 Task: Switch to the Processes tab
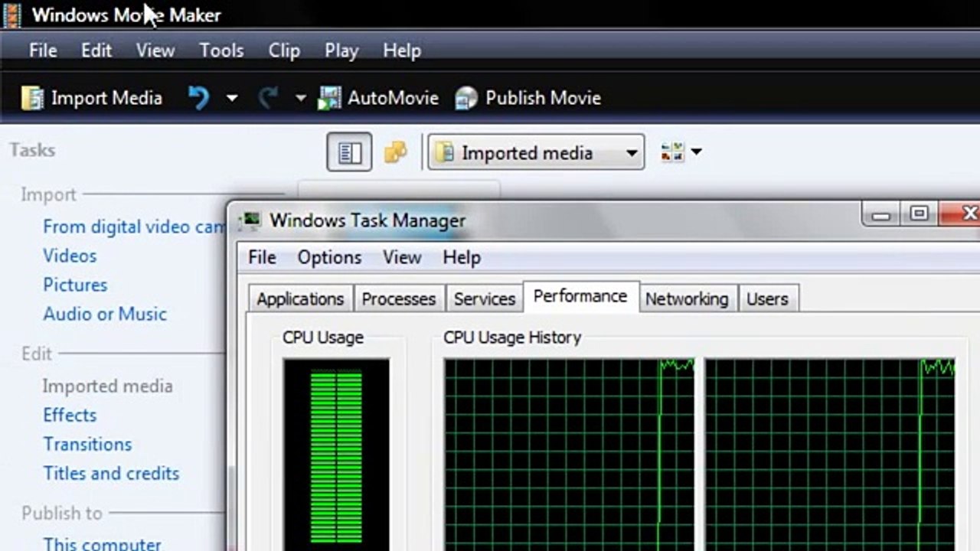coord(399,298)
